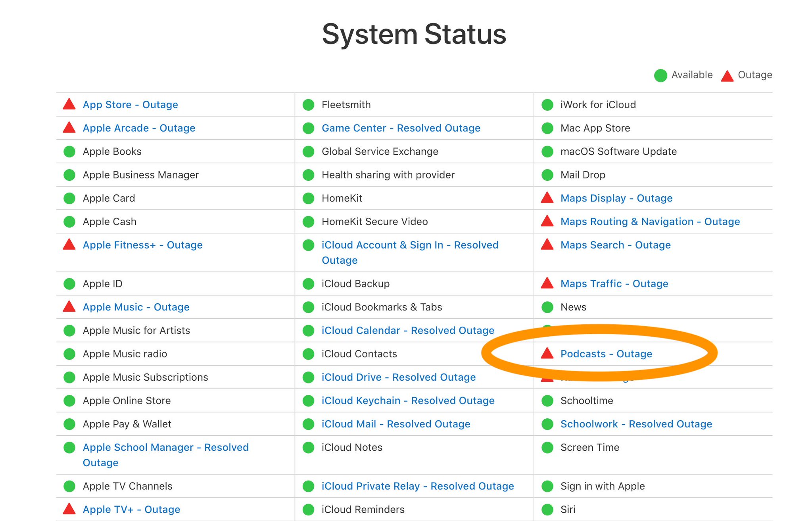The height and width of the screenshot is (521, 812).
Task: Click green status dot beside Apple Cash
Action: pos(69,222)
